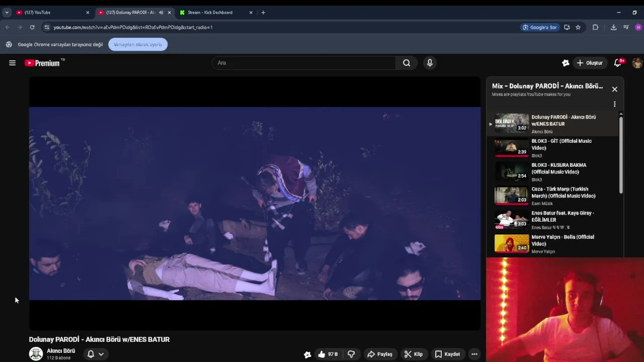Open the Mix playlist three-dot options menu
This screenshot has height=362, width=644.
(614, 104)
